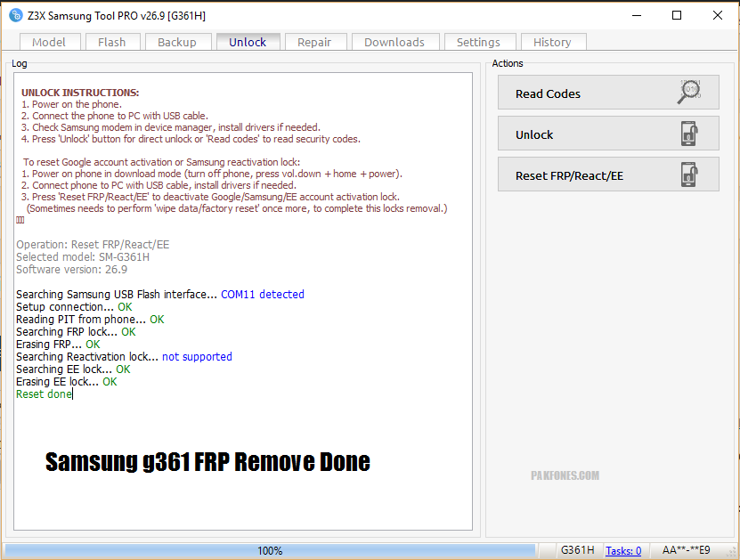Click the 'COM11 detected' log text
Image resolution: width=740 pixels, height=560 pixels.
point(263,295)
